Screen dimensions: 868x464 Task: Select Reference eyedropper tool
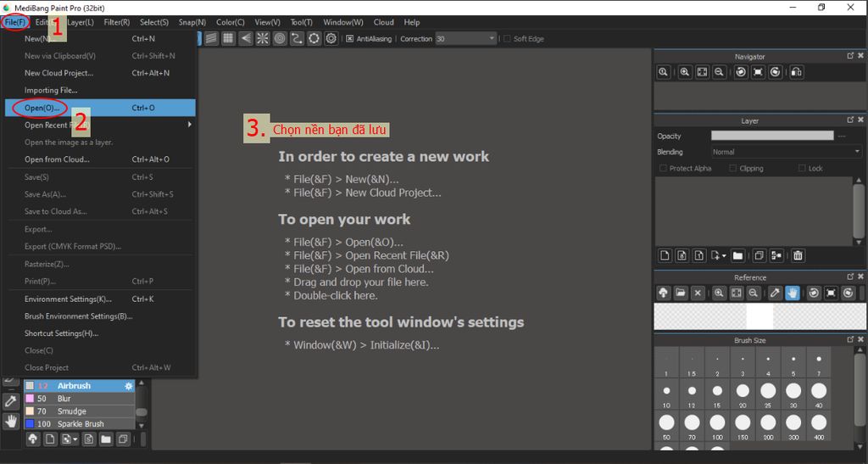coord(776,293)
